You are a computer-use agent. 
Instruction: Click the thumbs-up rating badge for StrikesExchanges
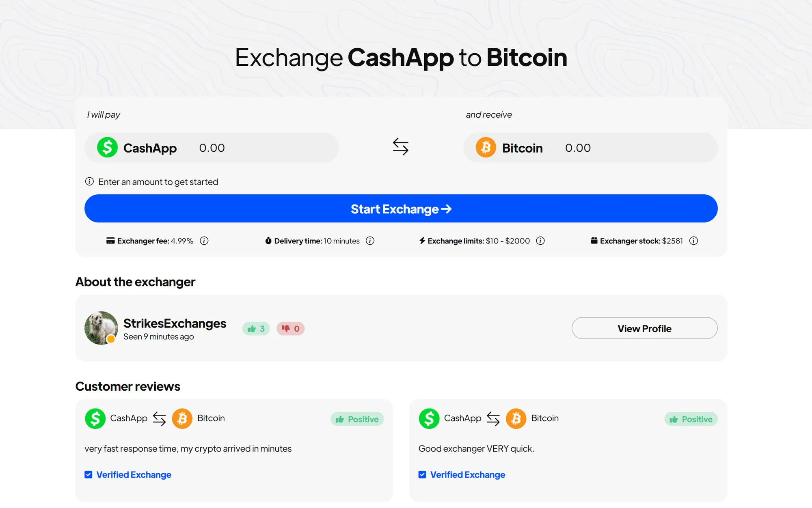click(255, 328)
